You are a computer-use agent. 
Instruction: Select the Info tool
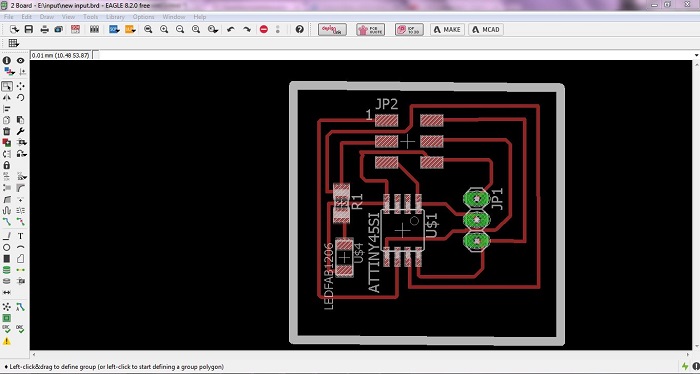(7, 60)
